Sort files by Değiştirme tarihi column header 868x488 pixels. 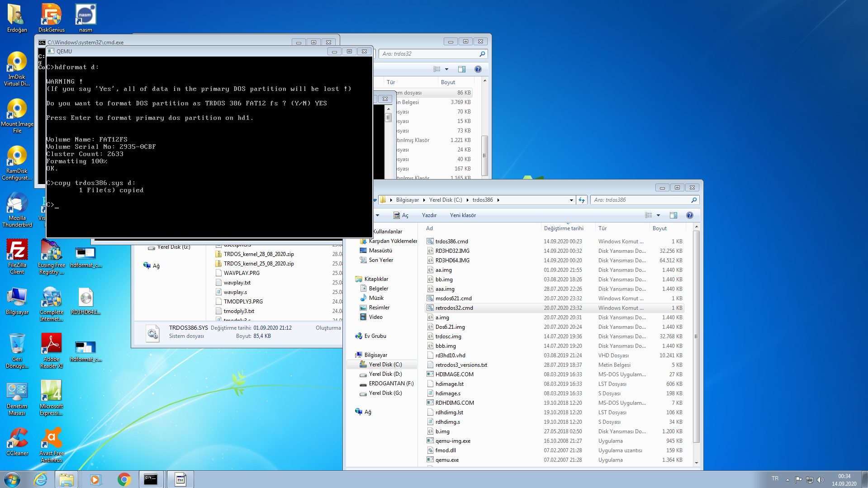(564, 228)
